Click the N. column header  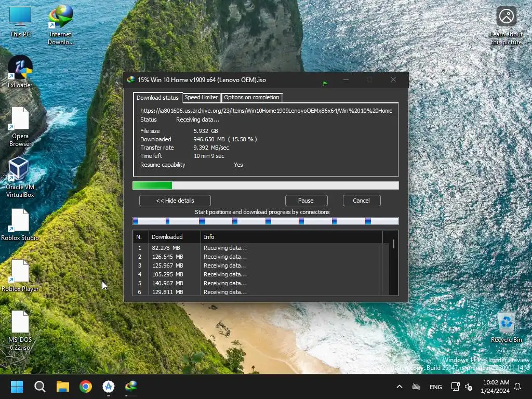(140, 237)
